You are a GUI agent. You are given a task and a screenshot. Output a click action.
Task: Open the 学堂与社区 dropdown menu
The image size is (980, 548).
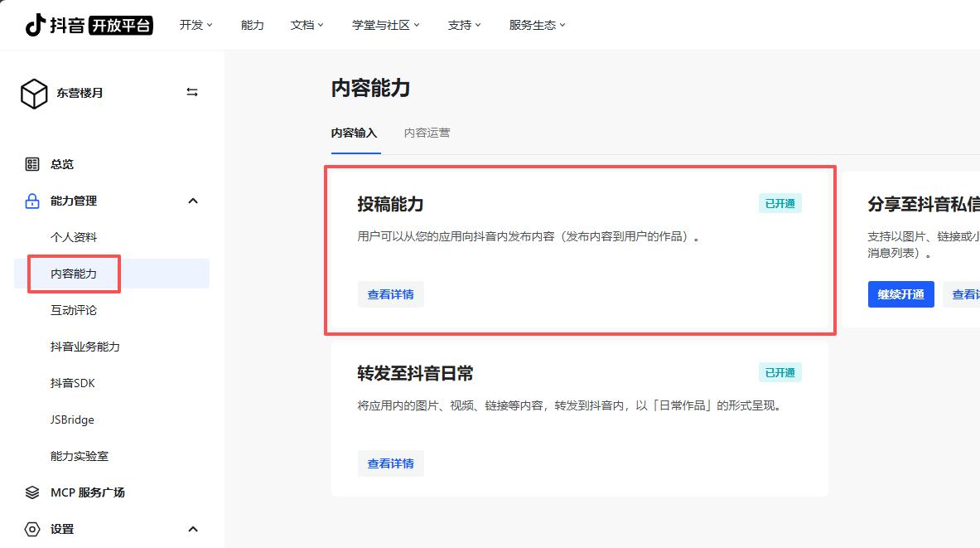point(386,25)
